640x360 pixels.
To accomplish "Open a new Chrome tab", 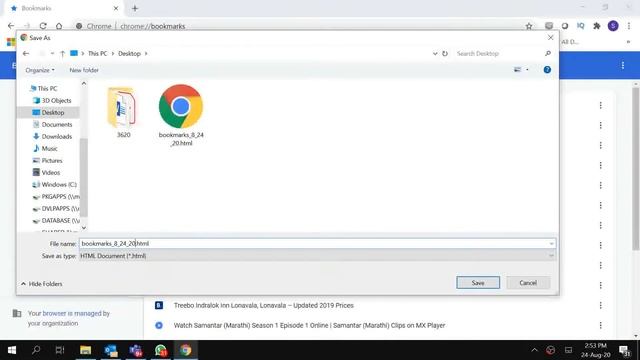I will coord(135,8).
